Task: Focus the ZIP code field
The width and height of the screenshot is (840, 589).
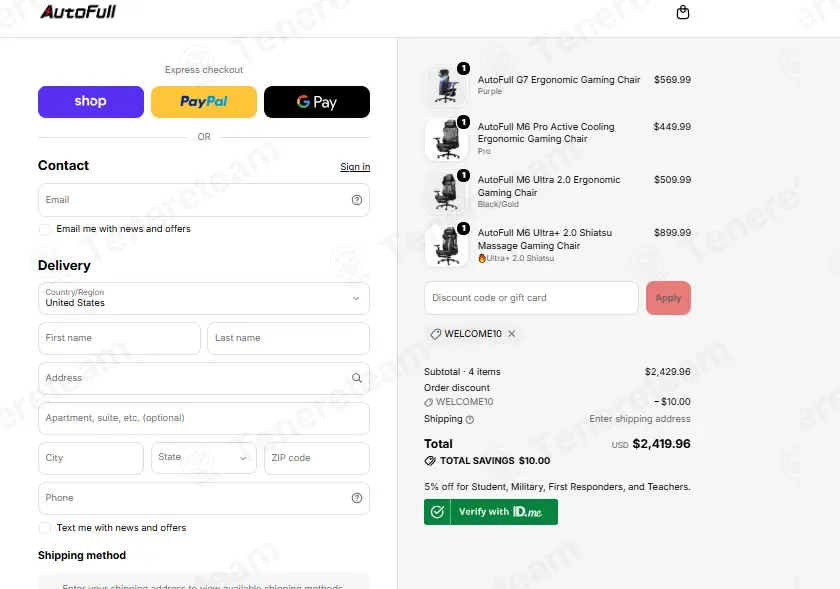Action: tap(317, 458)
